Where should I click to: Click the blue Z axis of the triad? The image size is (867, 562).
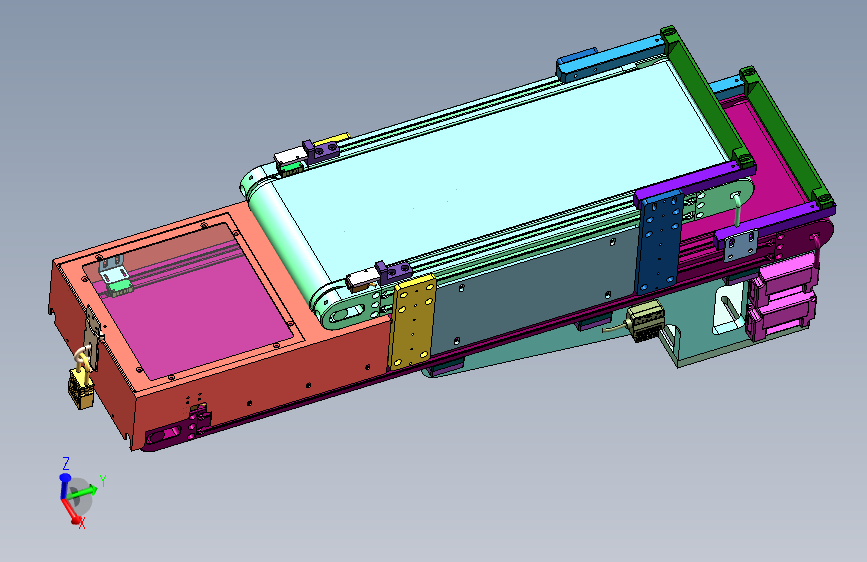click(x=65, y=487)
